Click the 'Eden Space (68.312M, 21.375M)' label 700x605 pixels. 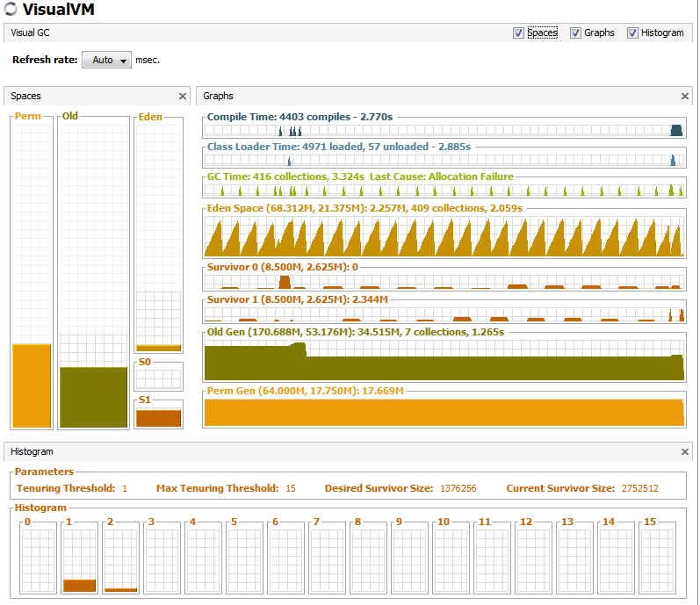pyautogui.click(x=286, y=208)
